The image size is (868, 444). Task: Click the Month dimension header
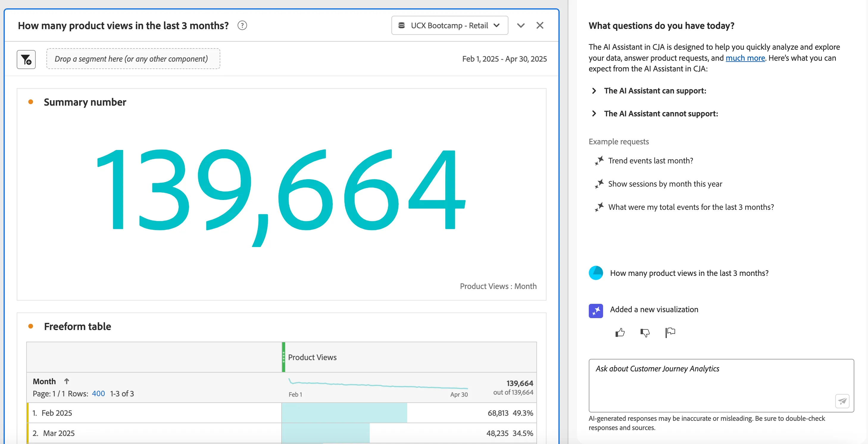coord(44,381)
